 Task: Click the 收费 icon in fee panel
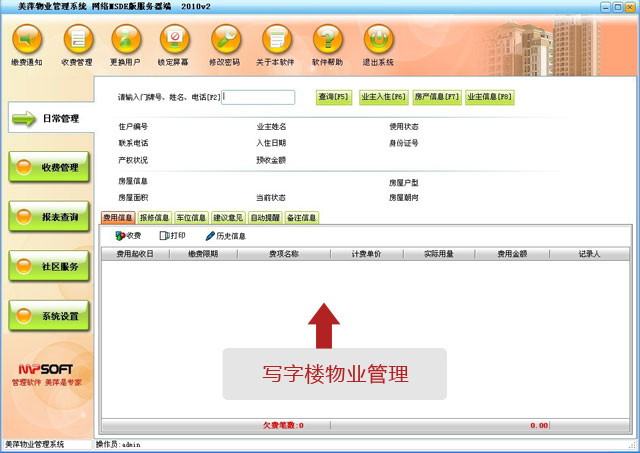coord(129,236)
